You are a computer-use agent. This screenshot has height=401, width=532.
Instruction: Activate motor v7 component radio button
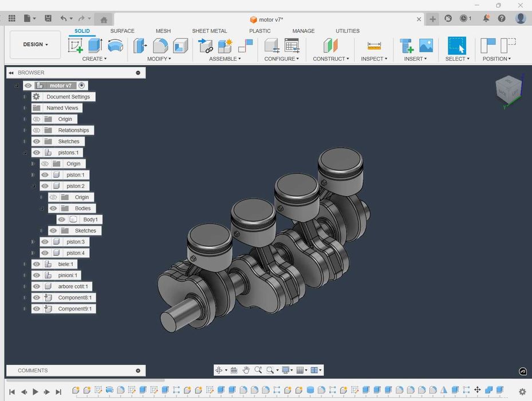(81, 85)
